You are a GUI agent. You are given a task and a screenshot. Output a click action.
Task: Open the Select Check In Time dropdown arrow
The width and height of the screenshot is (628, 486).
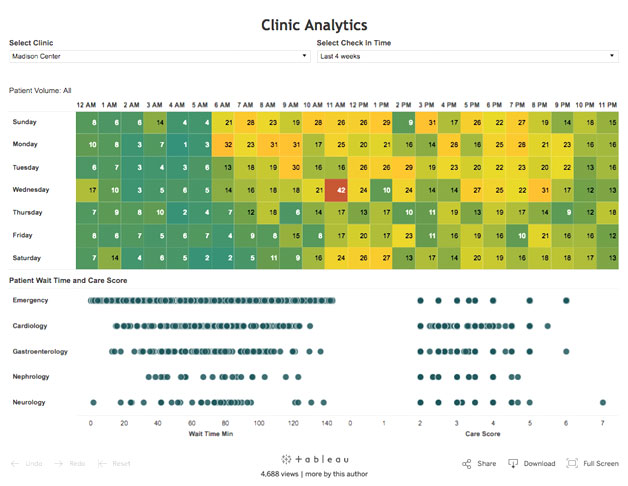click(612, 56)
